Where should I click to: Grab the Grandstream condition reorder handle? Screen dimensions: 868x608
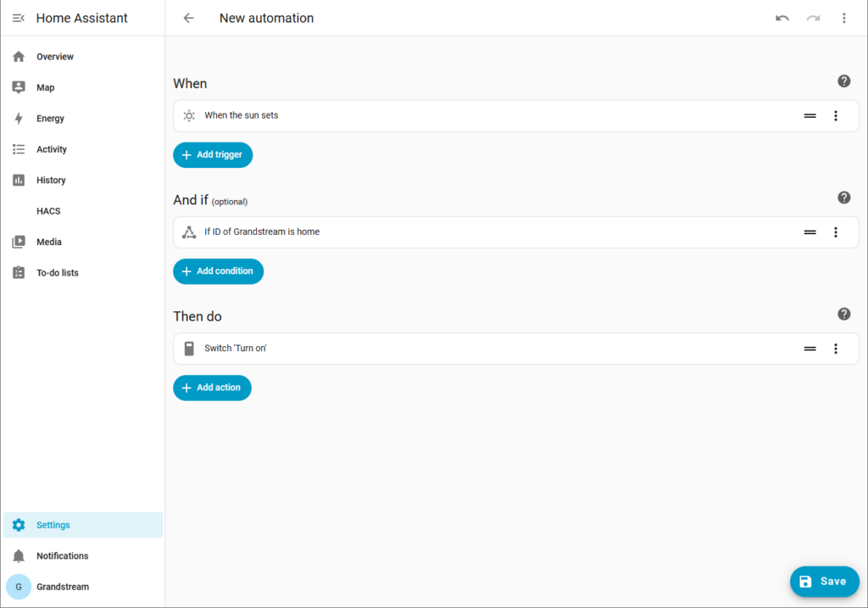tap(810, 232)
